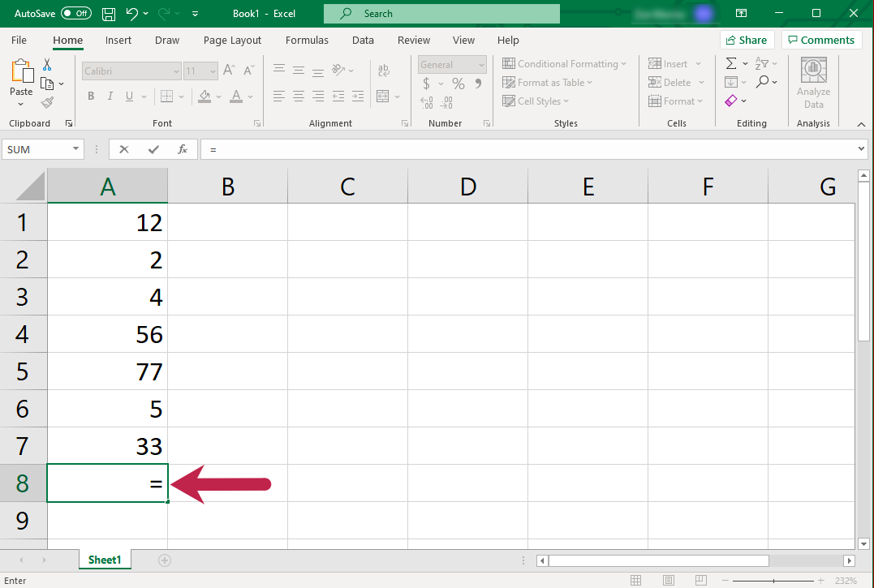874x588 pixels.
Task: Click the Fill down icon in Editing
Action: point(731,82)
